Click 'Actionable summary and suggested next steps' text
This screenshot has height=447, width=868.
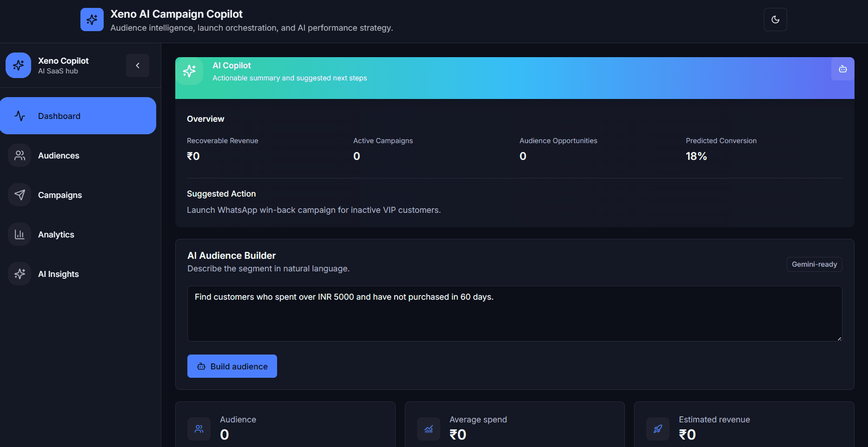tap(290, 78)
